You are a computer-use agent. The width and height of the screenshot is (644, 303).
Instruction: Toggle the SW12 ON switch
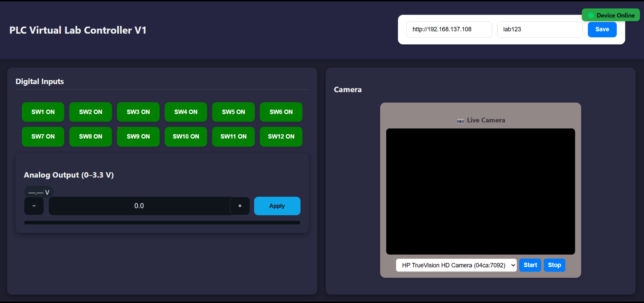pos(281,137)
